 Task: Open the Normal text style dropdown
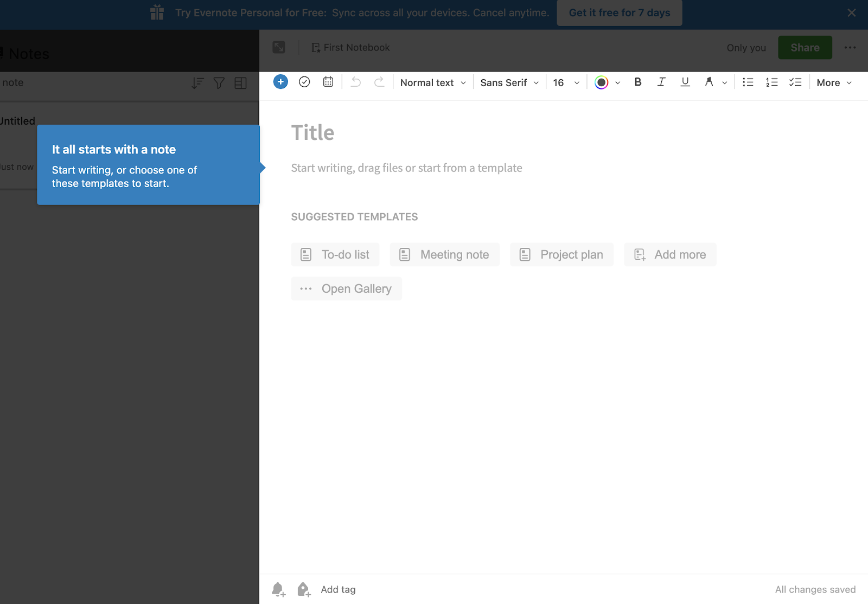[x=431, y=82]
